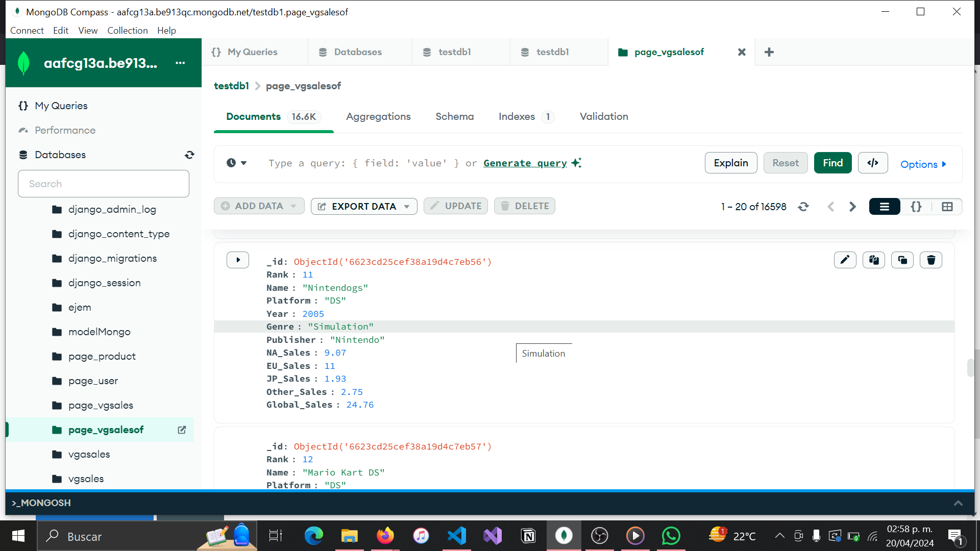
Task: Open the Collection menu
Action: [x=127, y=31]
